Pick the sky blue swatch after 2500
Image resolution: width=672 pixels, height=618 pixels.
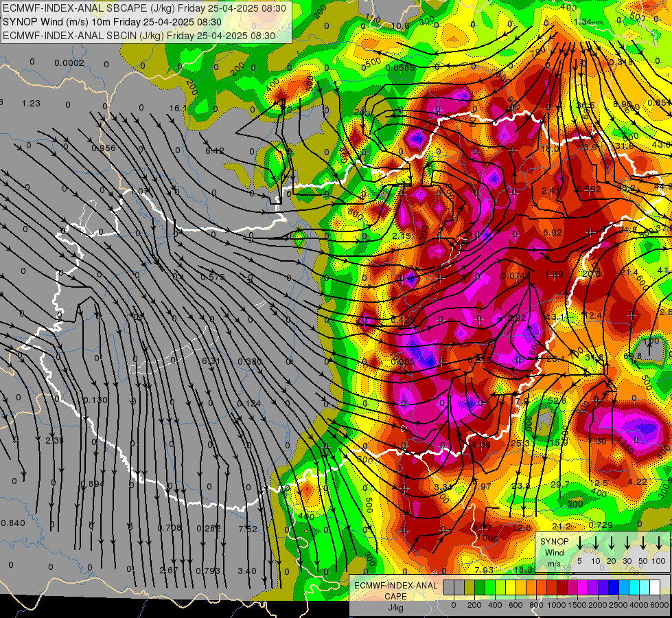pyautogui.click(x=624, y=588)
